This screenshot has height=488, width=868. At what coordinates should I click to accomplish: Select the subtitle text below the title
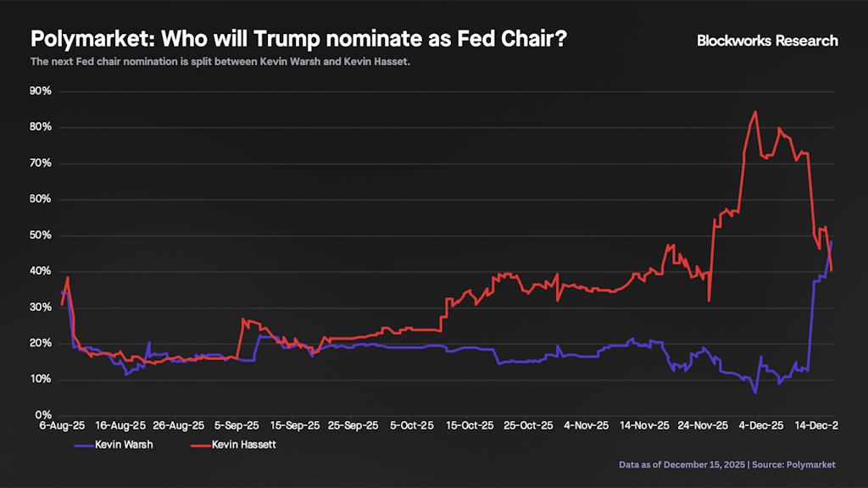point(220,62)
